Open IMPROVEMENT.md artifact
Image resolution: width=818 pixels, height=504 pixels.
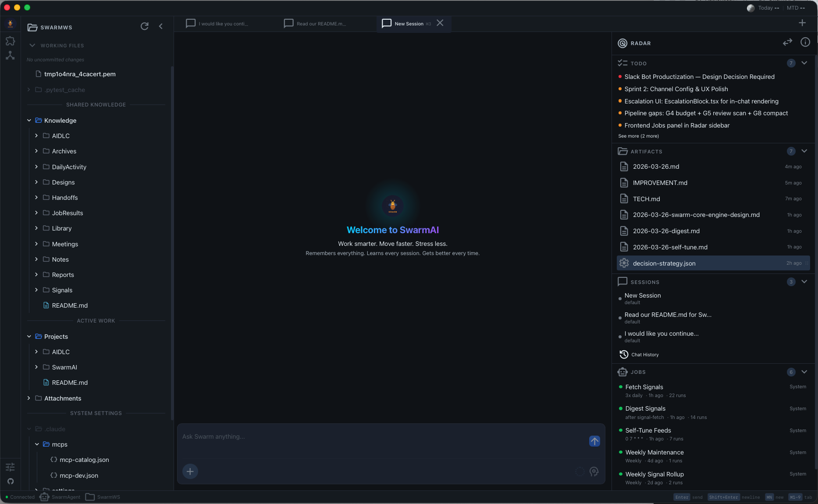pyautogui.click(x=713, y=183)
